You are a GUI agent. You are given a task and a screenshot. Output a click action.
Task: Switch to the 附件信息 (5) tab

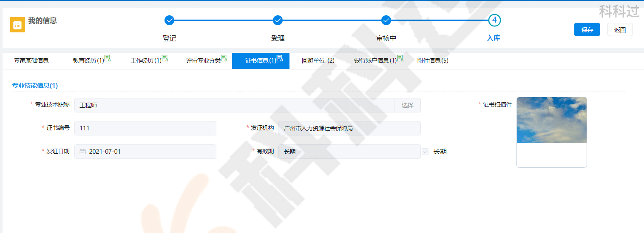click(433, 60)
